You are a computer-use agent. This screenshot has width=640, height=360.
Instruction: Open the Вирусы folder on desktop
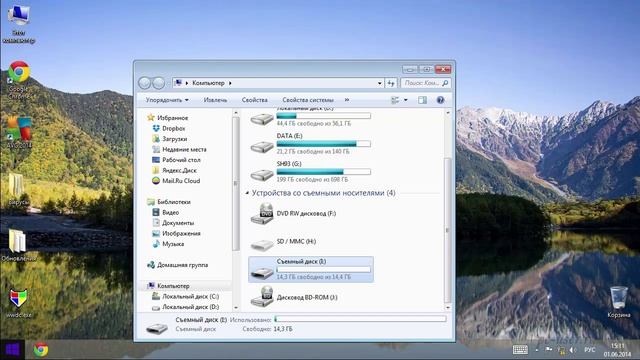point(18,189)
